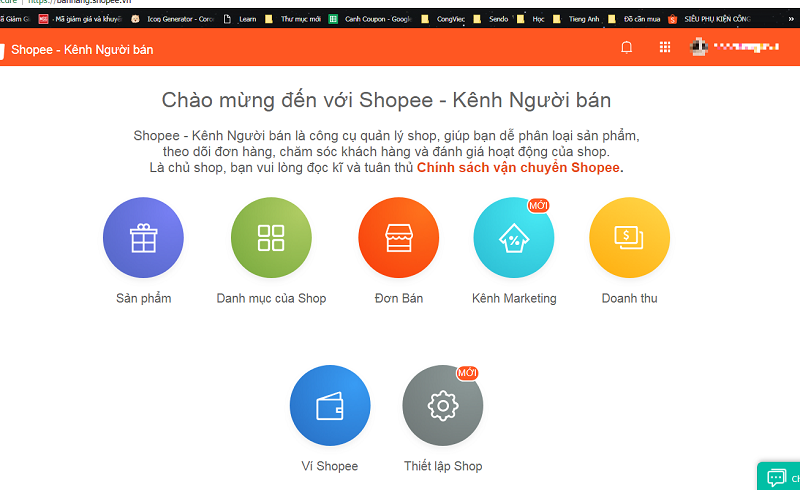Open the Danh mục của Shop grid icon

[x=271, y=238]
